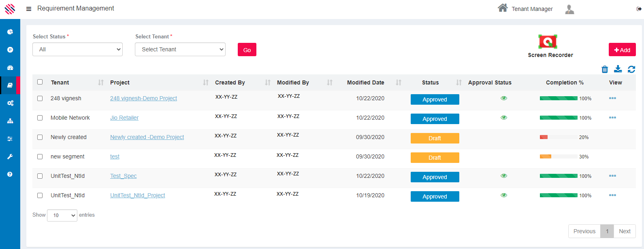Check the select-all checkbox in table header

click(x=40, y=82)
